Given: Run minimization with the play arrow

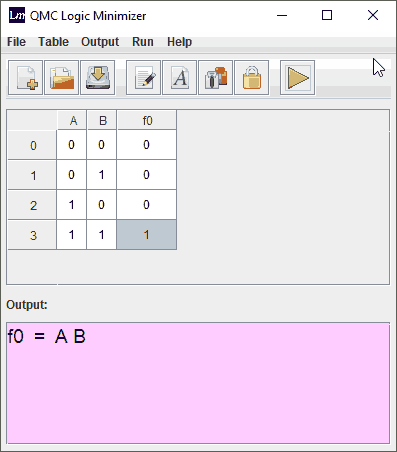Looking at the screenshot, I should (x=297, y=78).
